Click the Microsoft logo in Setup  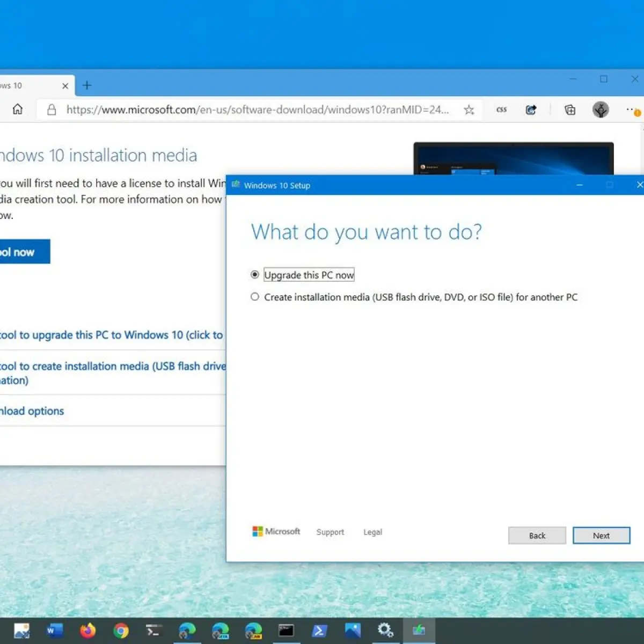pyautogui.click(x=276, y=531)
